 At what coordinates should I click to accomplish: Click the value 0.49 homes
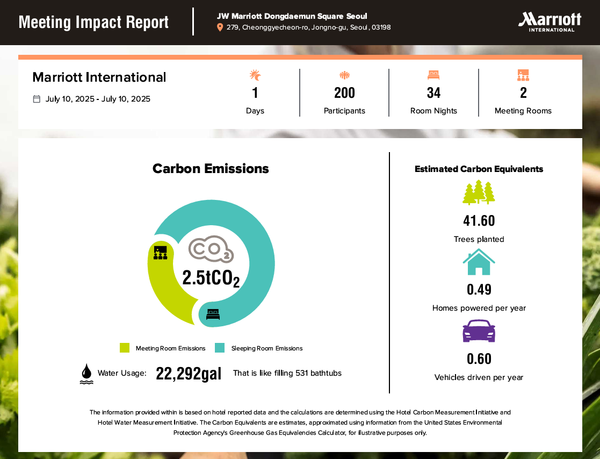point(479,290)
